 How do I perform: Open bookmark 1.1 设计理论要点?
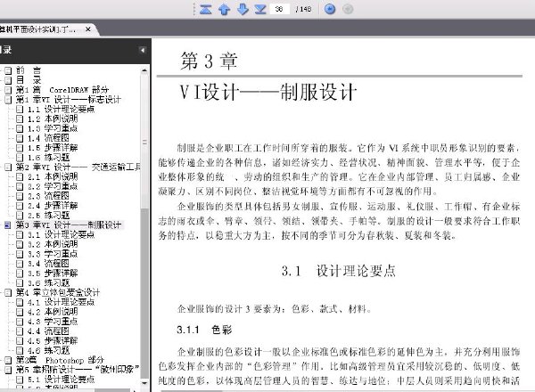61,109
